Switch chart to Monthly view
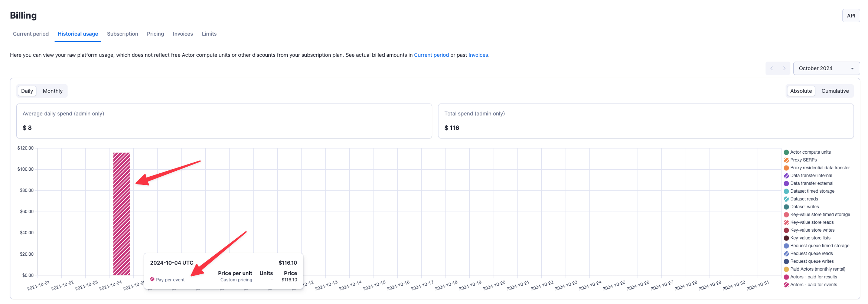This screenshot has width=868, height=304. click(x=52, y=91)
